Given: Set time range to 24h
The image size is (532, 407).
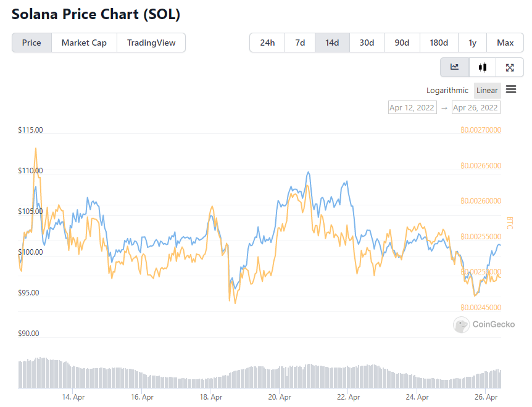Looking at the screenshot, I should click(267, 43).
